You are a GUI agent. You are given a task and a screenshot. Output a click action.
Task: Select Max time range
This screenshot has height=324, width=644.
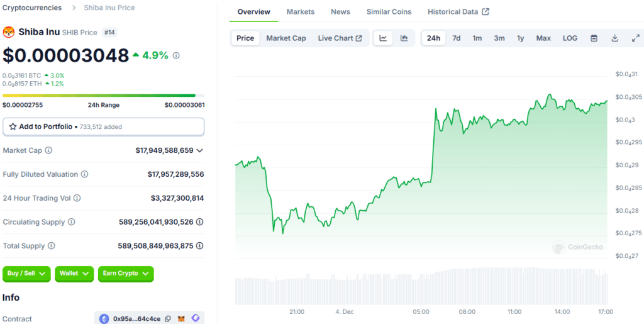(543, 38)
